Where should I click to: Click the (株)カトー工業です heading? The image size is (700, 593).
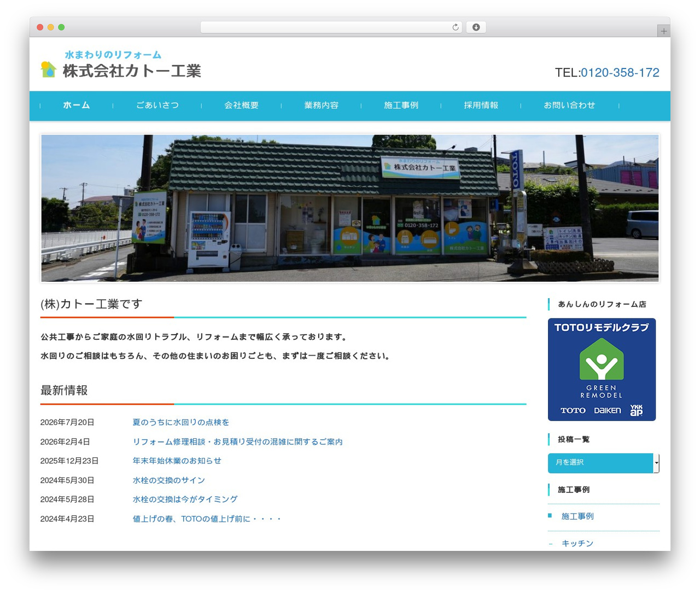click(91, 304)
